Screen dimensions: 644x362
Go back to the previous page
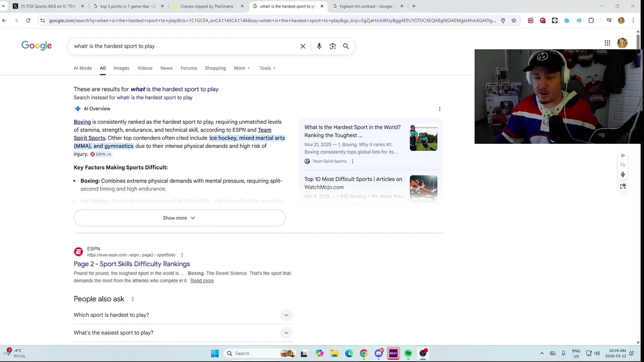tap(4, 21)
